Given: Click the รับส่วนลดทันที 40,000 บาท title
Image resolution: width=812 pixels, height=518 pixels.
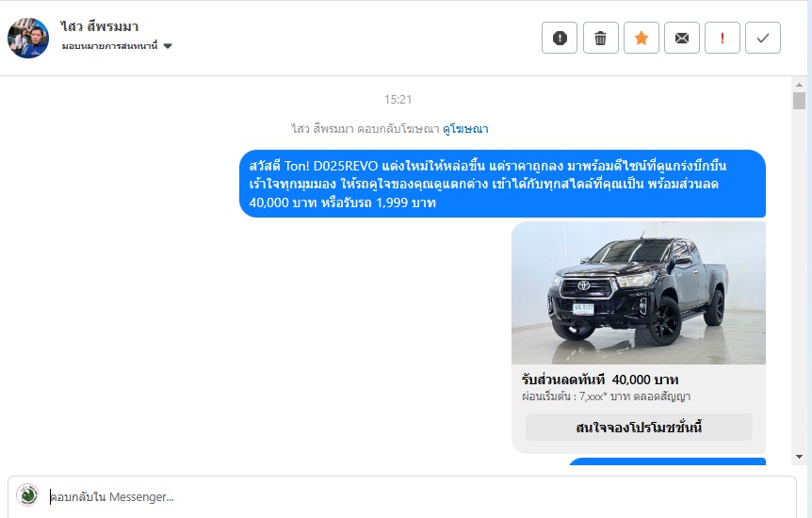Looking at the screenshot, I should 600,380.
